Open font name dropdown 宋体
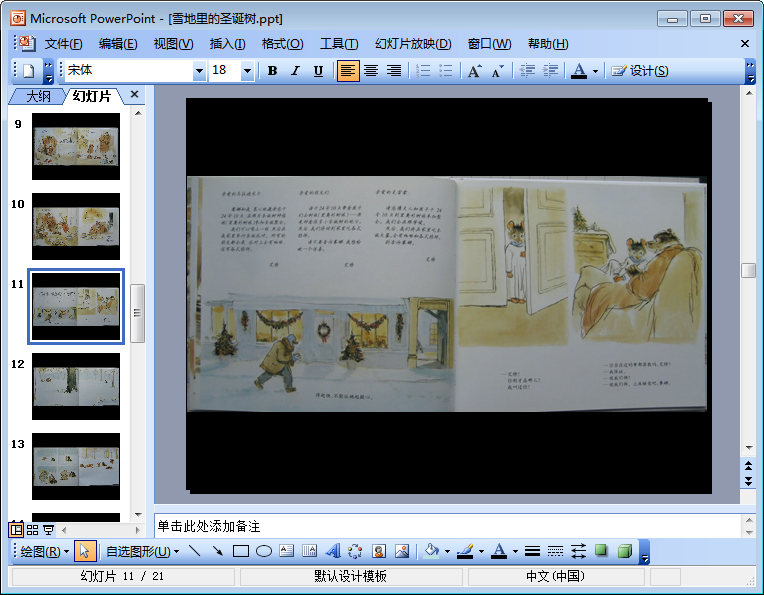 pyautogui.click(x=199, y=71)
